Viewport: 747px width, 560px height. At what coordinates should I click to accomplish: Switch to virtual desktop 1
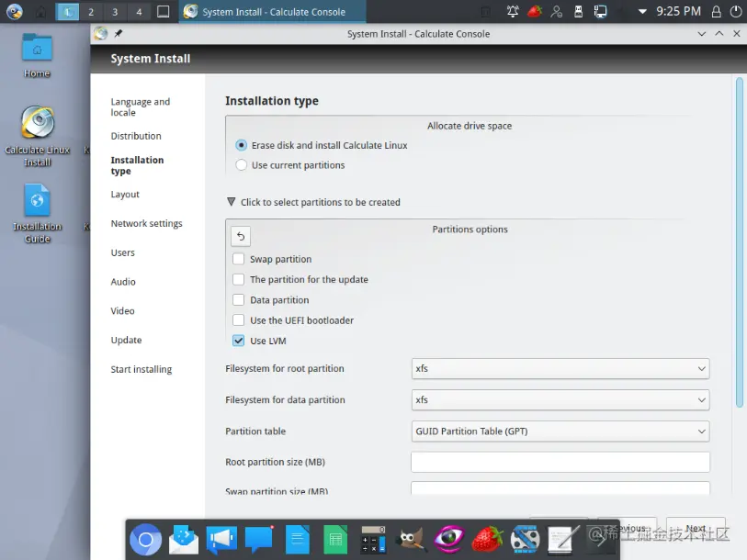67,12
